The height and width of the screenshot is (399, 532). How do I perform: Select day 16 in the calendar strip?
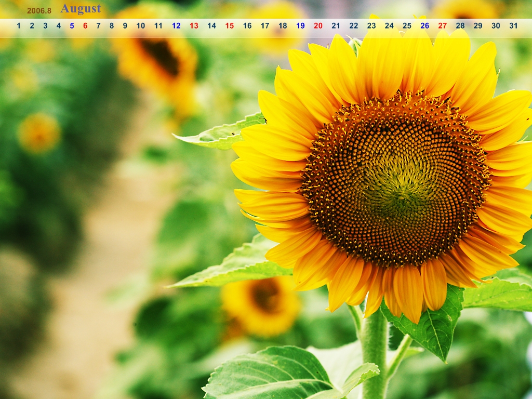tap(247, 25)
